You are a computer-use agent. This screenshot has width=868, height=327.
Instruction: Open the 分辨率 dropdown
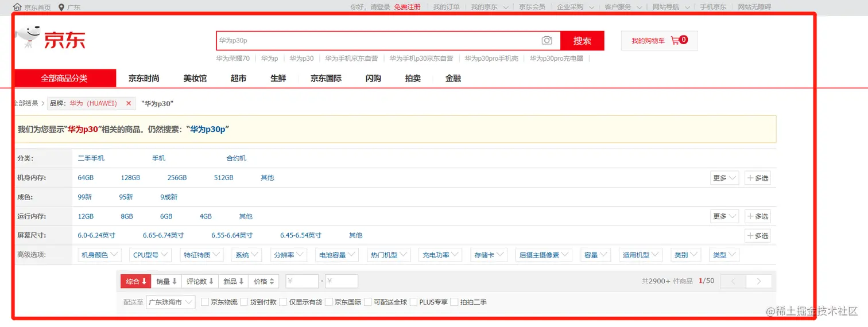288,255
